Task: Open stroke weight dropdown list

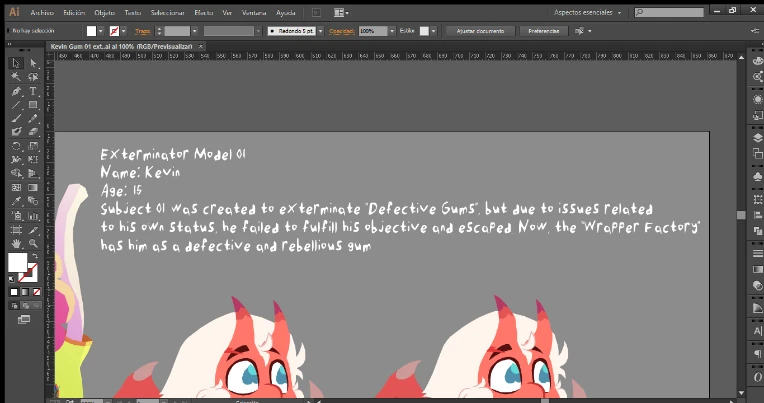Action: click(194, 31)
